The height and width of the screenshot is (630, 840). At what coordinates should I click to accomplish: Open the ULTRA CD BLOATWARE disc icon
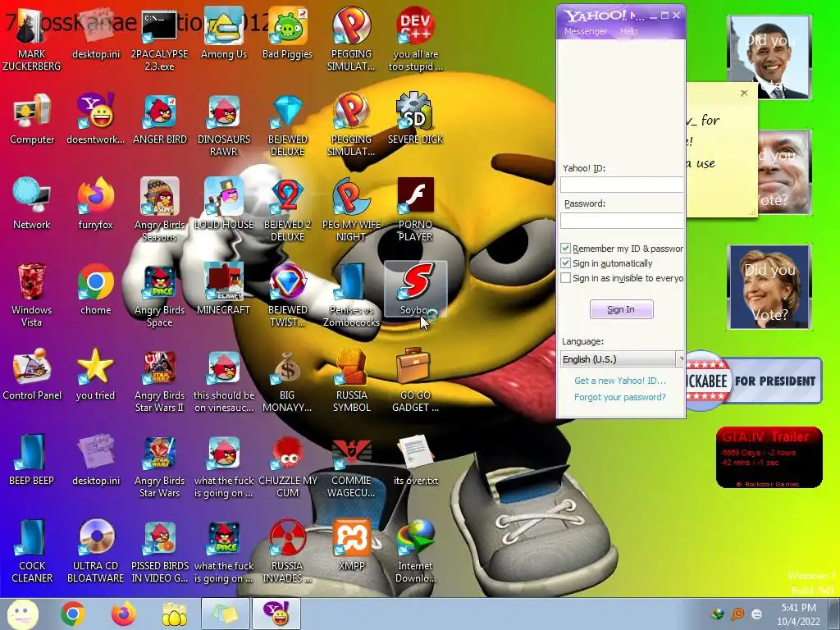(96, 550)
